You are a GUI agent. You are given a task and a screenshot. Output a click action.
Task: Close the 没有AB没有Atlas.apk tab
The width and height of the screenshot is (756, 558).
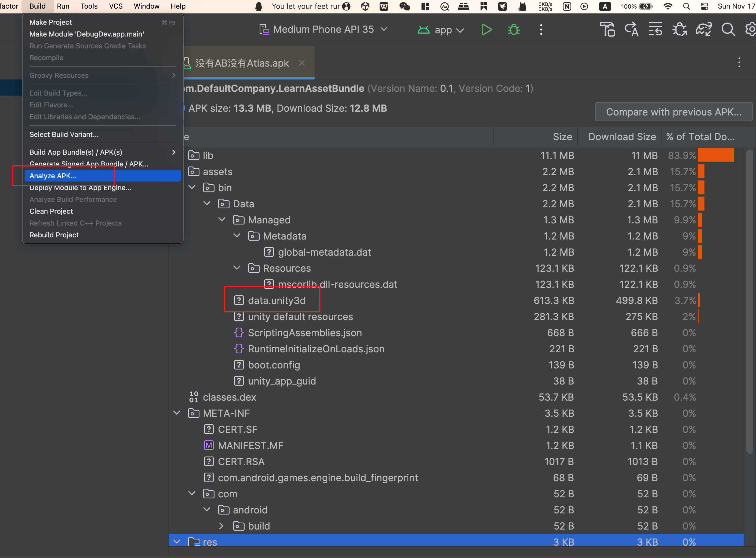click(x=301, y=63)
